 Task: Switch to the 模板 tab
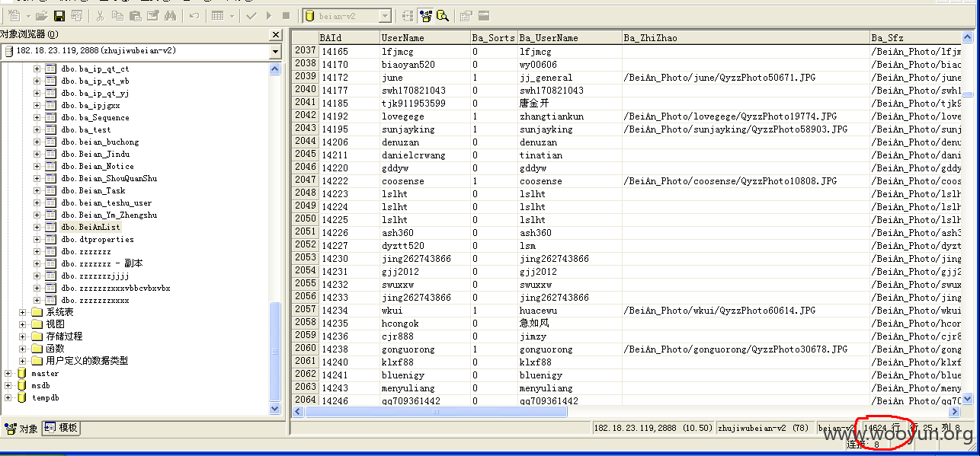point(62,428)
